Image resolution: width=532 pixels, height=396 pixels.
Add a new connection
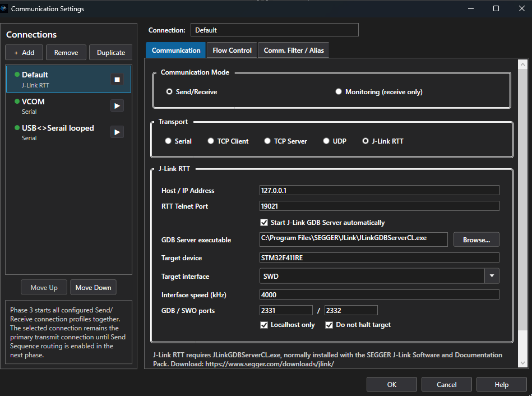pos(24,53)
